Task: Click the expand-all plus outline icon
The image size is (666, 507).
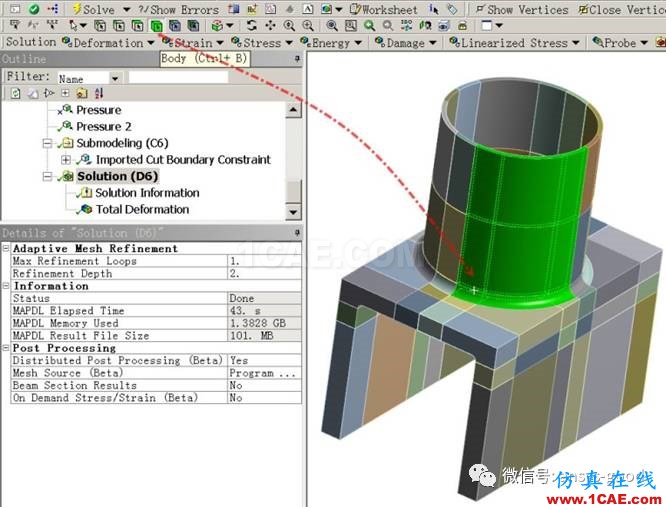Action: 65,93
